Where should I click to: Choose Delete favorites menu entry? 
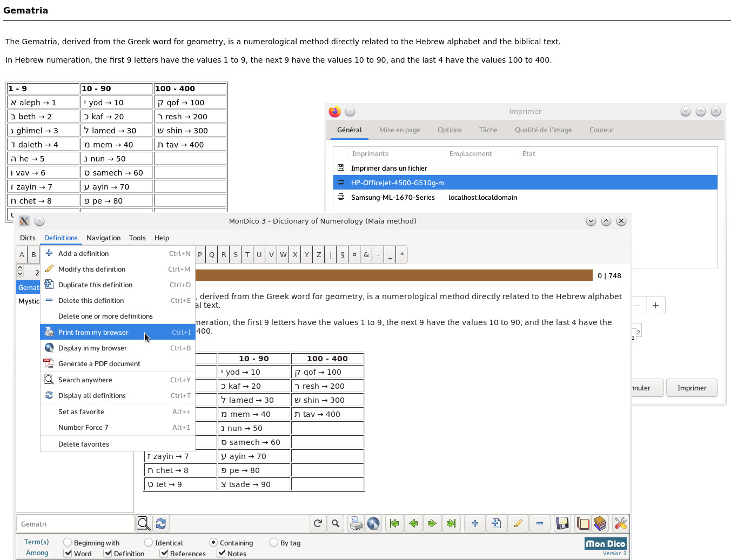pyautogui.click(x=118, y=444)
